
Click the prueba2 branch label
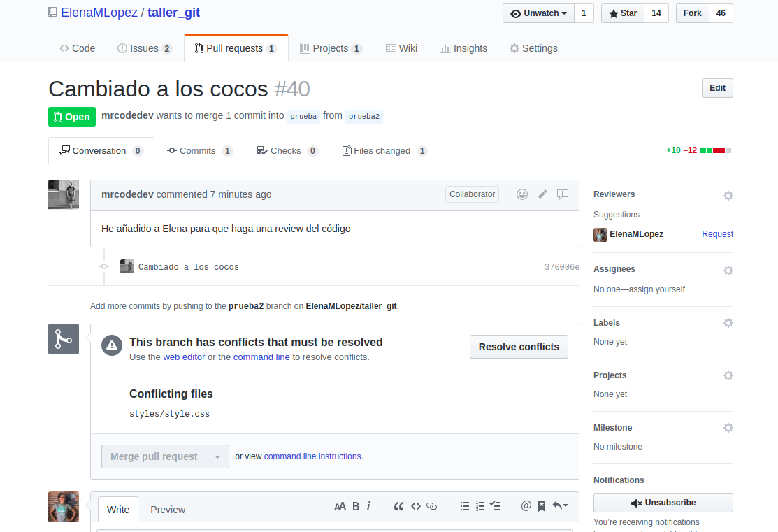click(363, 116)
